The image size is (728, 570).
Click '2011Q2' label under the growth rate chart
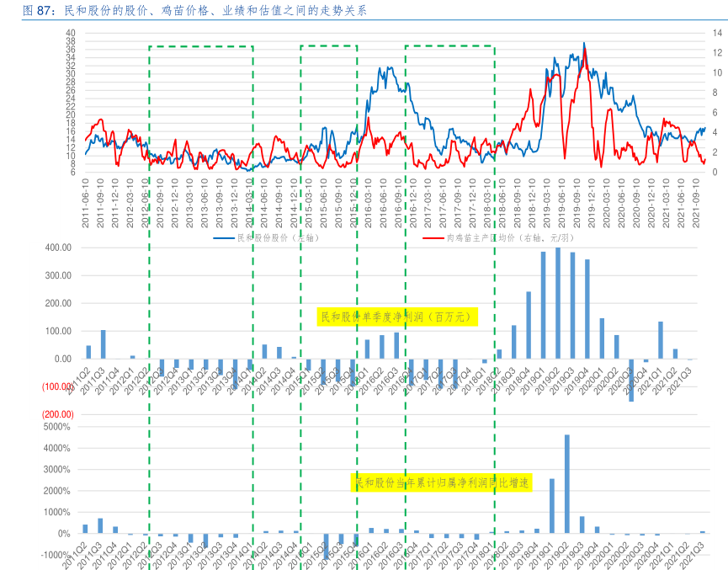tap(74, 556)
